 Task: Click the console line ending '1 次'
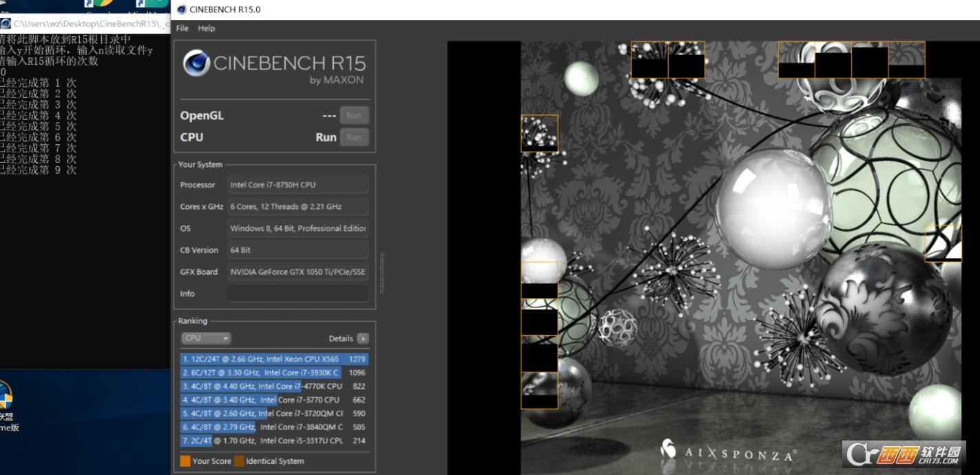[38, 83]
